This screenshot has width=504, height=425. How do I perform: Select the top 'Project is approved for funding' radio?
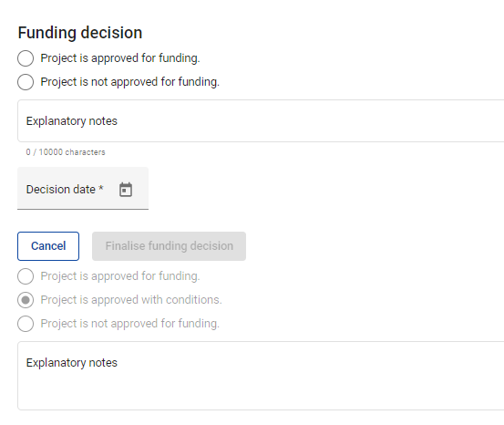click(26, 58)
